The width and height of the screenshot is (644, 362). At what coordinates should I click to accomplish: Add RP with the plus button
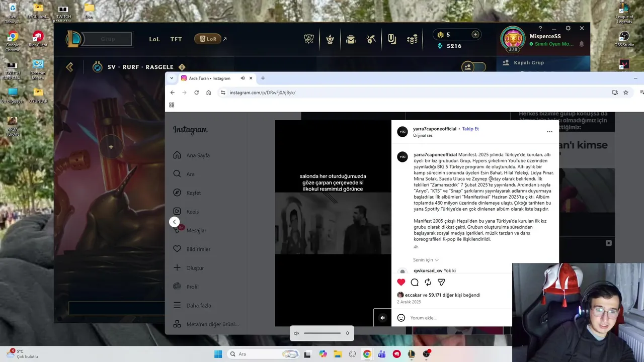(x=475, y=34)
